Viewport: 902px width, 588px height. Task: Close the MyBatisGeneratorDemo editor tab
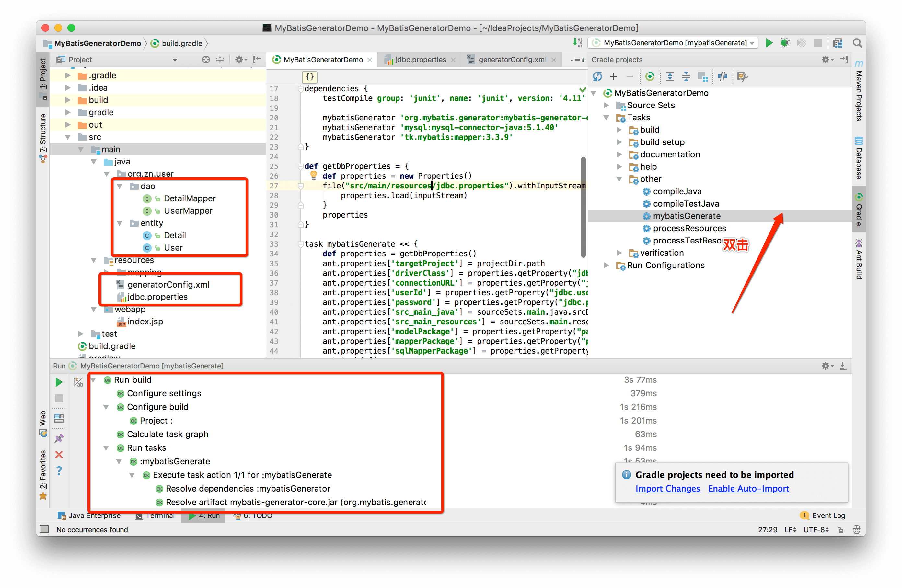coord(370,60)
